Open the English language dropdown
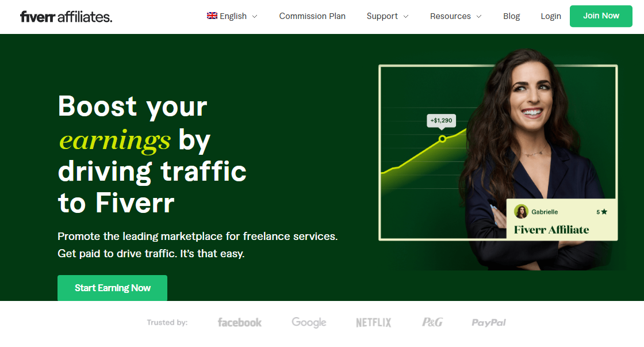 click(232, 16)
